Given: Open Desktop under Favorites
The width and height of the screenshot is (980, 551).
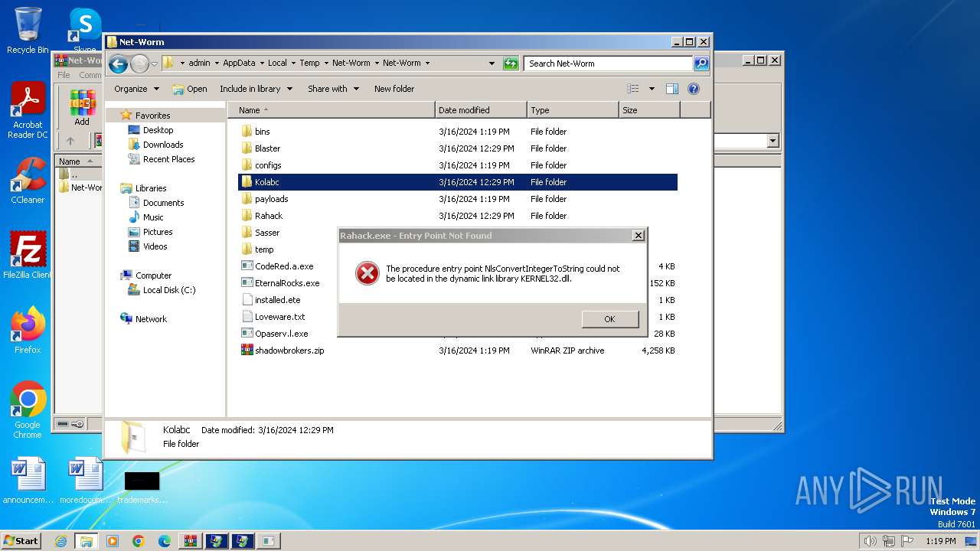Looking at the screenshot, I should pos(158,130).
